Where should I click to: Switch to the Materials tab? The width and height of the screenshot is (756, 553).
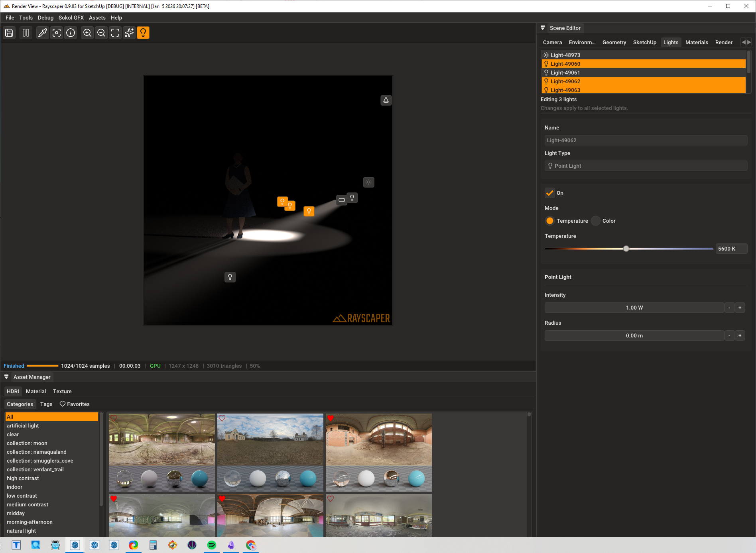696,42
